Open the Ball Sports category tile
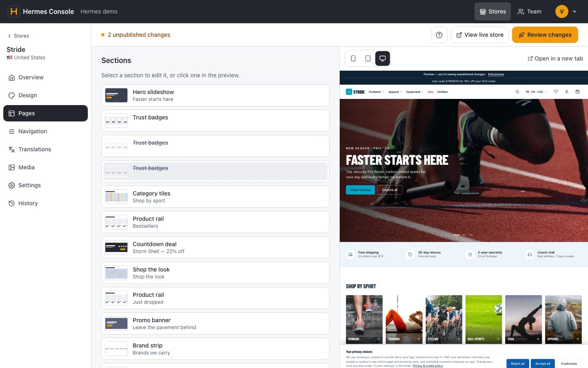The height and width of the screenshot is (368, 588). [x=484, y=319]
